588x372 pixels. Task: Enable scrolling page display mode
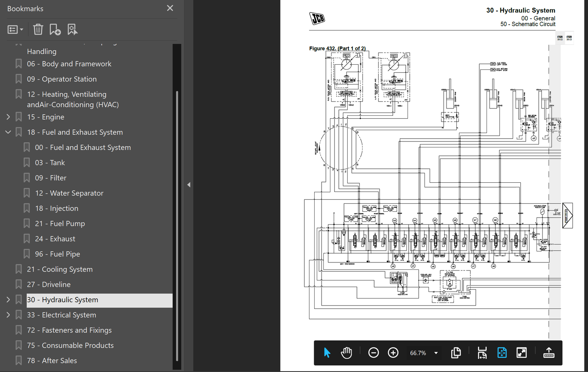(x=482, y=353)
